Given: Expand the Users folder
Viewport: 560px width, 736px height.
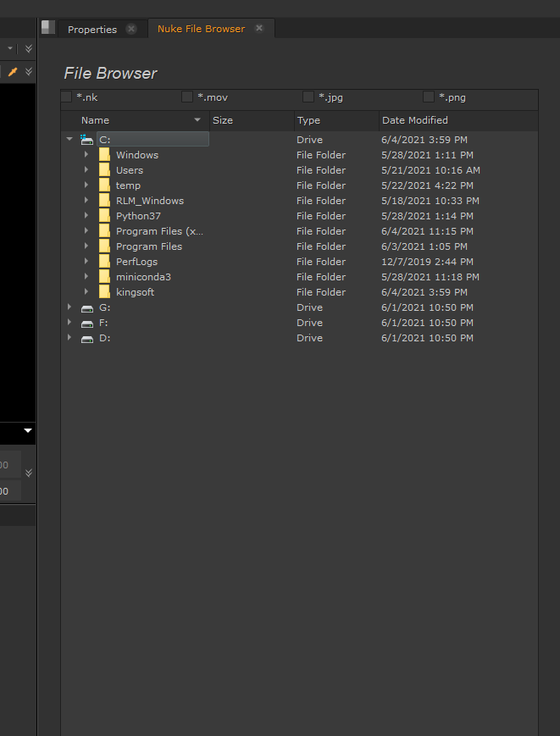Looking at the screenshot, I should click(x=86, y=170).
